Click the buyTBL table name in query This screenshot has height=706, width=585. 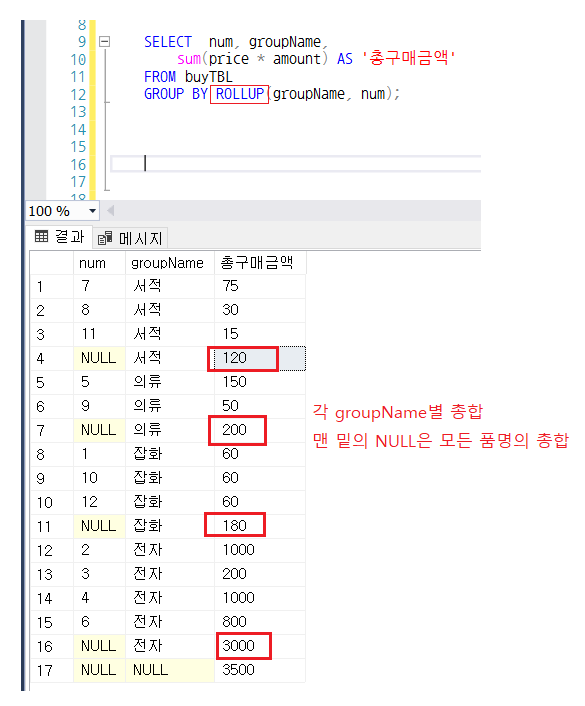tap(209, 77)
